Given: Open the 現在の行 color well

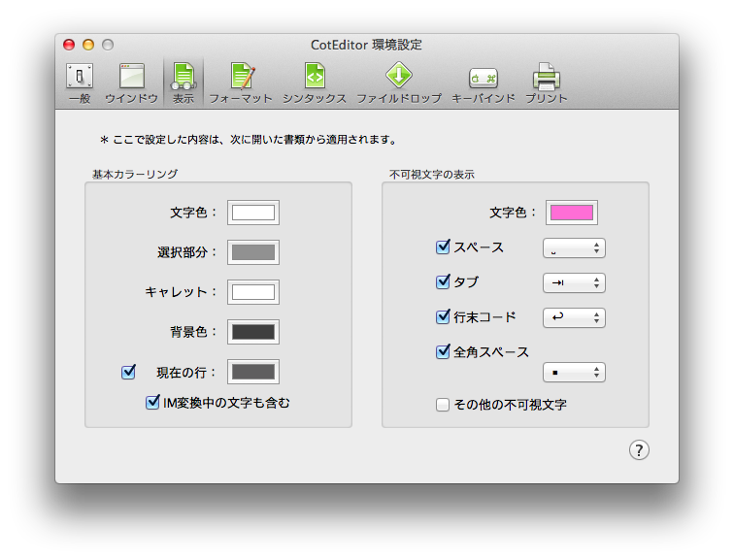Looking at the screenshot, I should (253, 372).
